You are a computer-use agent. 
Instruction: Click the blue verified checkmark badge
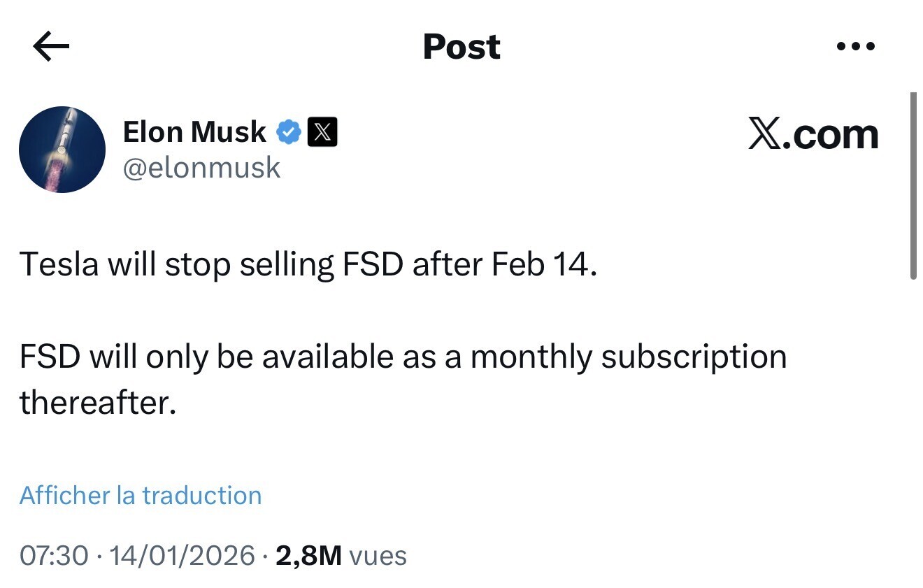click(289, 132)
